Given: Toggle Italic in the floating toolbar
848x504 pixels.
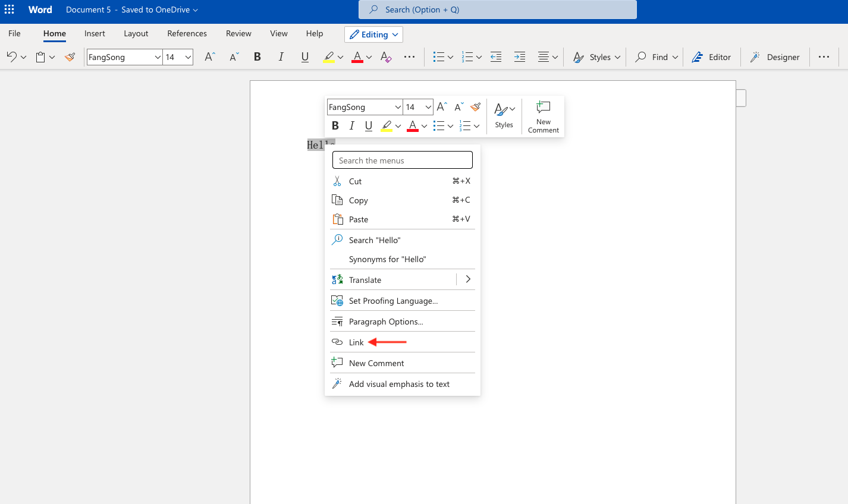Looking at the screenshot, I should (351, 126).
